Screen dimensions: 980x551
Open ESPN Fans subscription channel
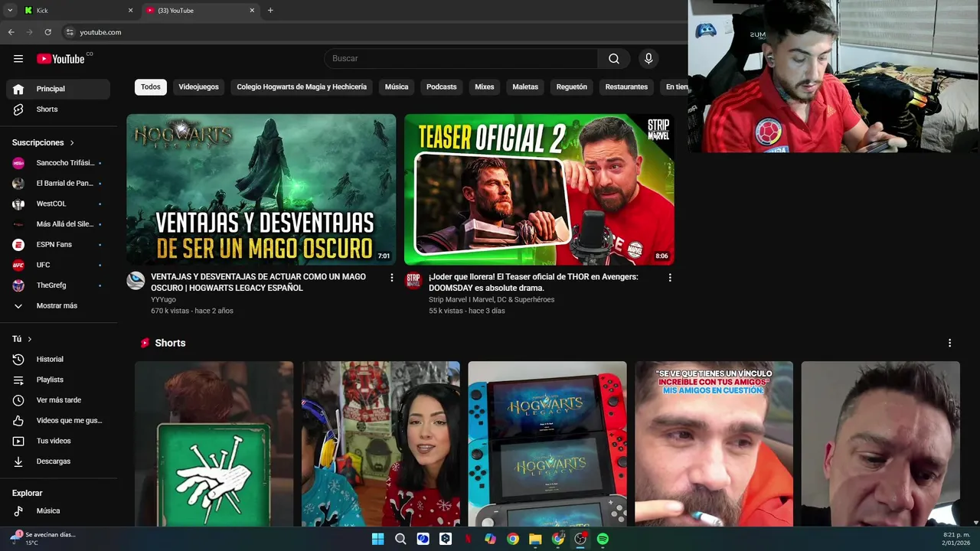click(58, 245)
